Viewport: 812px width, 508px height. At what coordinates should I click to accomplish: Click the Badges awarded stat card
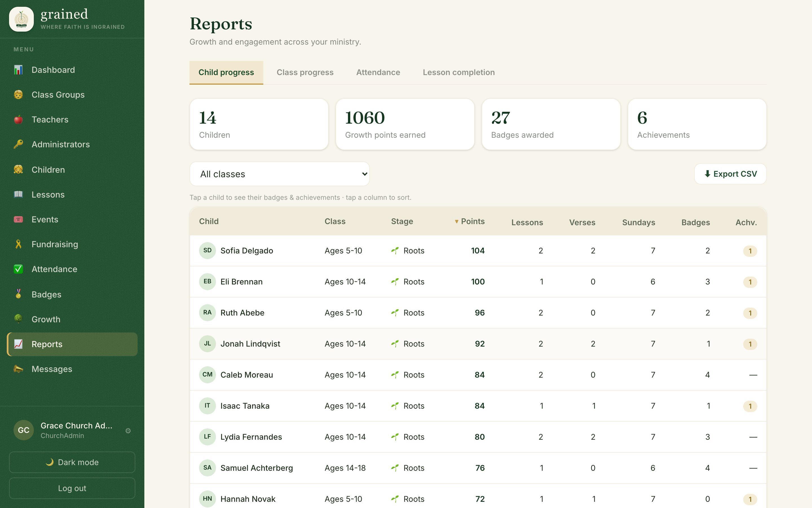[551, 124]
